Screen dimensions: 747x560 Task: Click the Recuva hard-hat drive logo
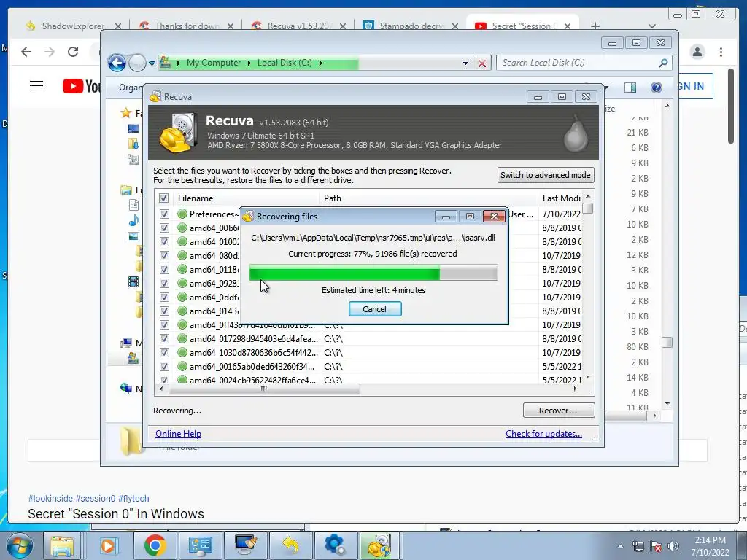click(178, 133)
